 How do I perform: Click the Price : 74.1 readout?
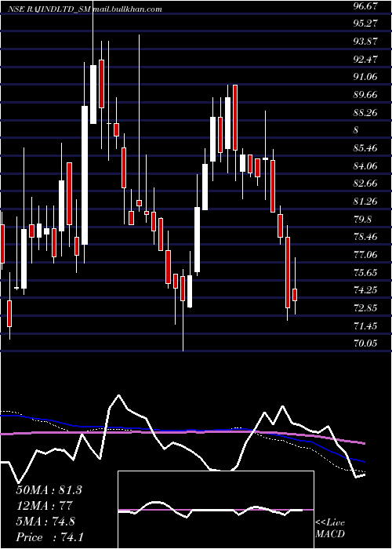49,537
